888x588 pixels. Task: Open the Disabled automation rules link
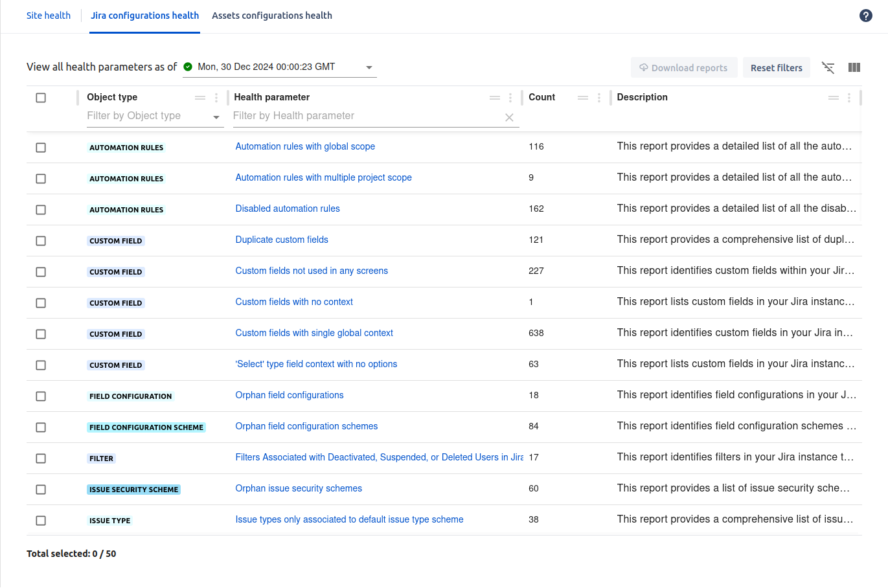(288, 209)
